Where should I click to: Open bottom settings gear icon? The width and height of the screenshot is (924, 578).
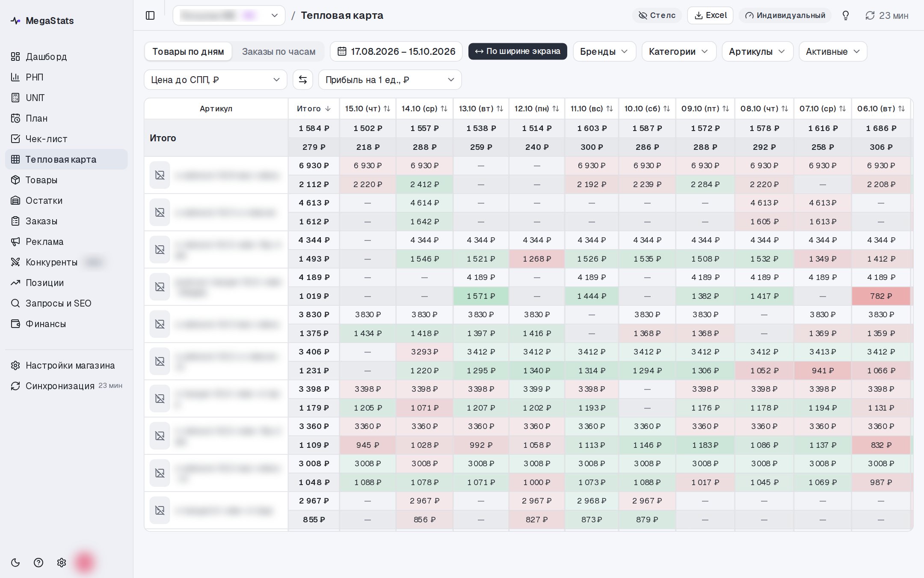point(62,563)
